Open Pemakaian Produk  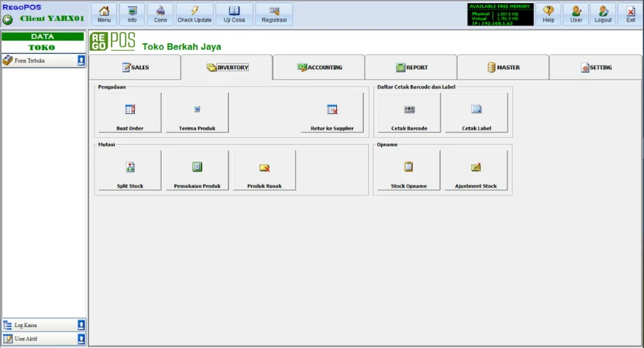tap(197, 171)
